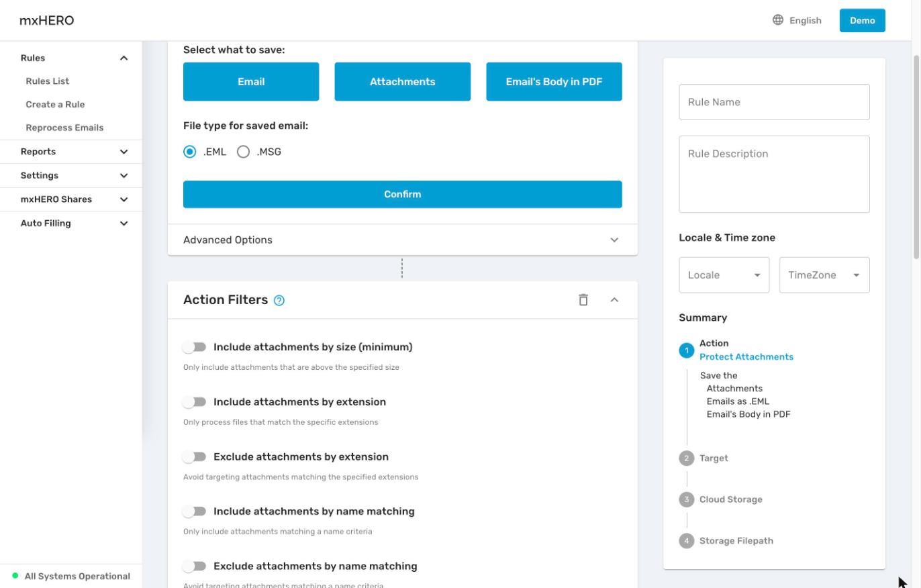
Task: Open Reprocess Emails sidebar item
Action: pyautogui.click(x=64, y=128)
